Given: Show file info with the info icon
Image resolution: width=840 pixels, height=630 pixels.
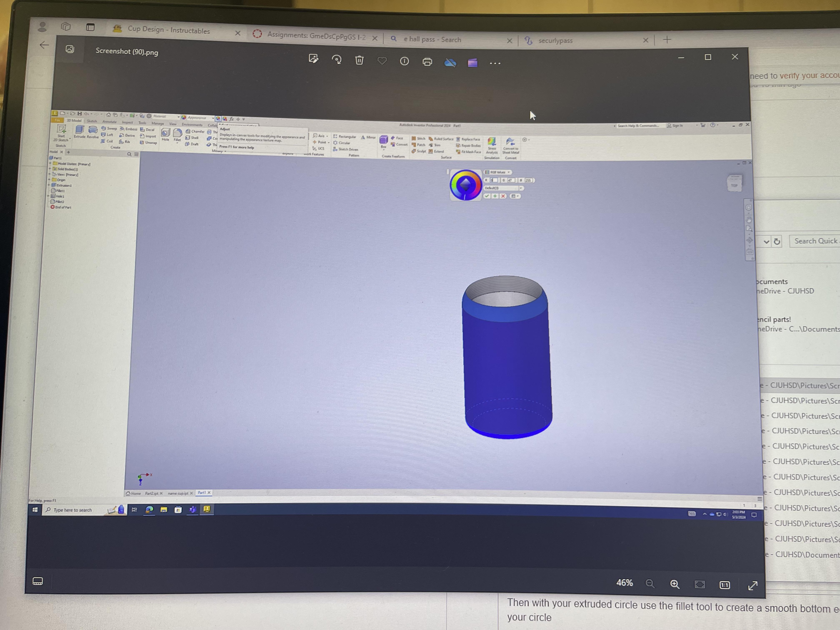Looking at the screenshot, I should pos(404,61).
